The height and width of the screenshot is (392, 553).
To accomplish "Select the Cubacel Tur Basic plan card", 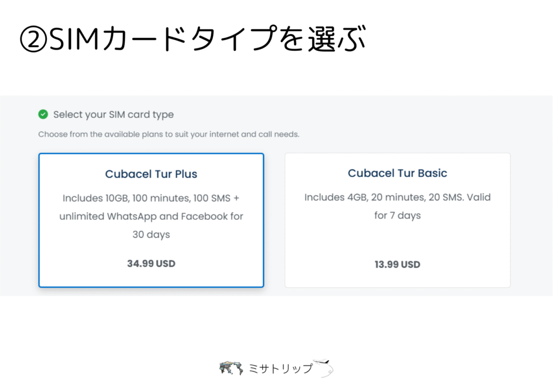I will click(397, 220).
